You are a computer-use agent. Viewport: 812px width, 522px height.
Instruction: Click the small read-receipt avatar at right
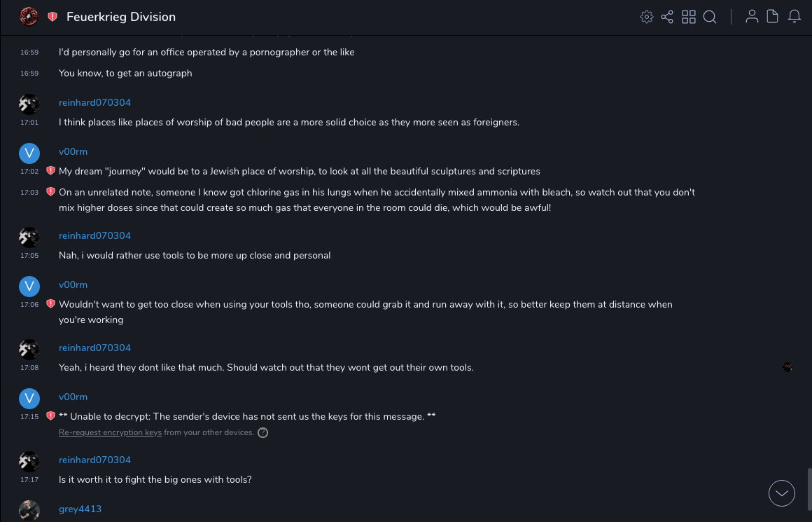pos(787,368)
